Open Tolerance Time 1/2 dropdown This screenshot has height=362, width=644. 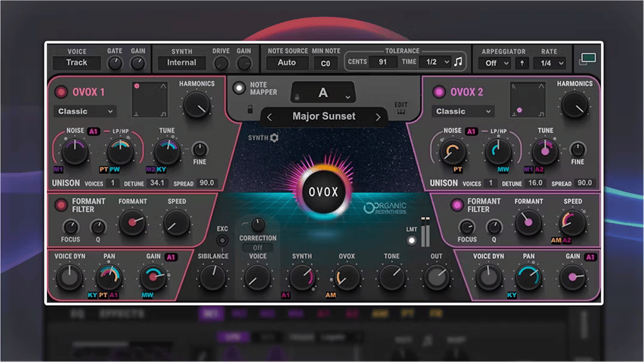pos(437,62)
